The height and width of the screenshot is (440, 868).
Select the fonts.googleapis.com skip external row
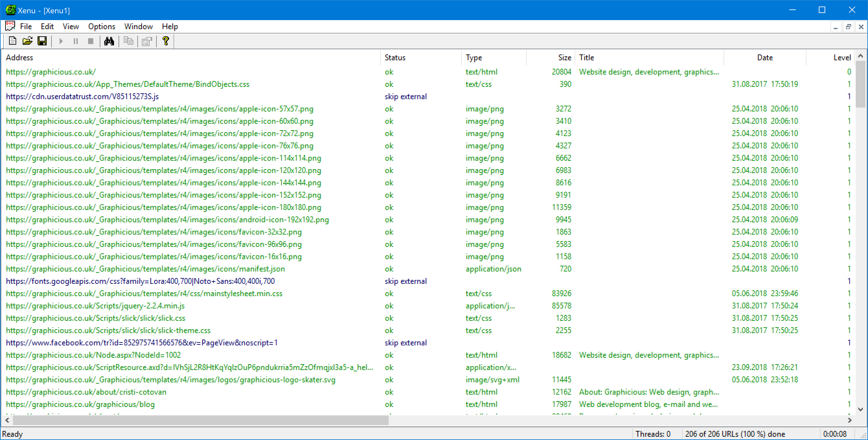point(140,281)
